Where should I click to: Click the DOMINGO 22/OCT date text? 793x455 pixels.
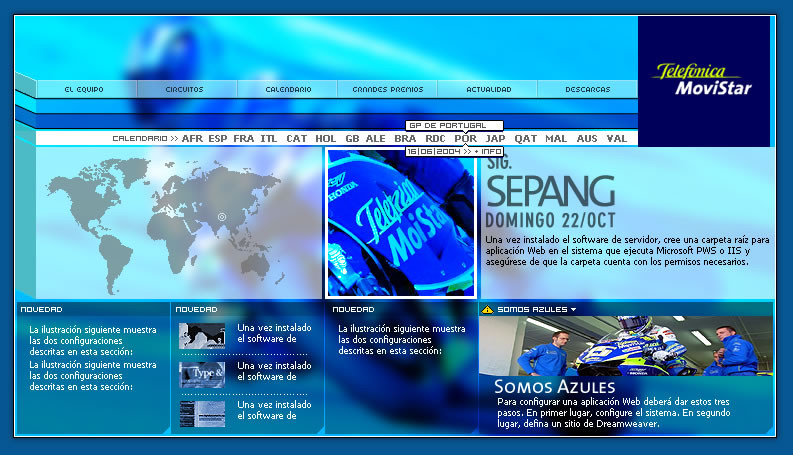point(550,220)
